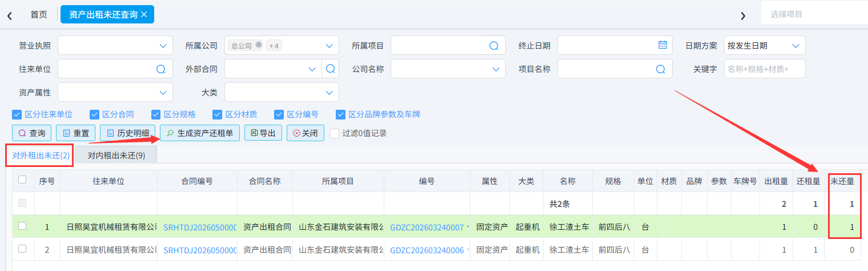The width and height of the screenshot is (868, 271).
Task: Toggle 区分规格 checkbox
Action: point(156,114)
